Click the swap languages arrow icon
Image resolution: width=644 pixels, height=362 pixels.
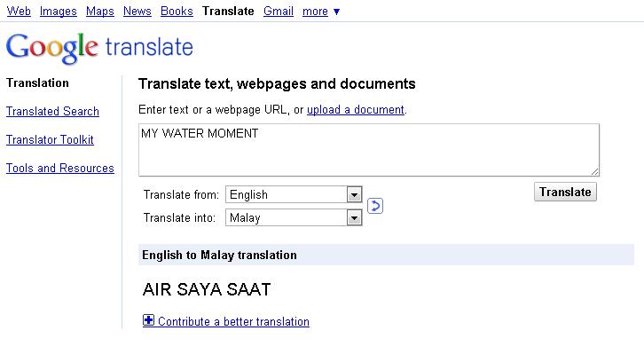[375, 206]
